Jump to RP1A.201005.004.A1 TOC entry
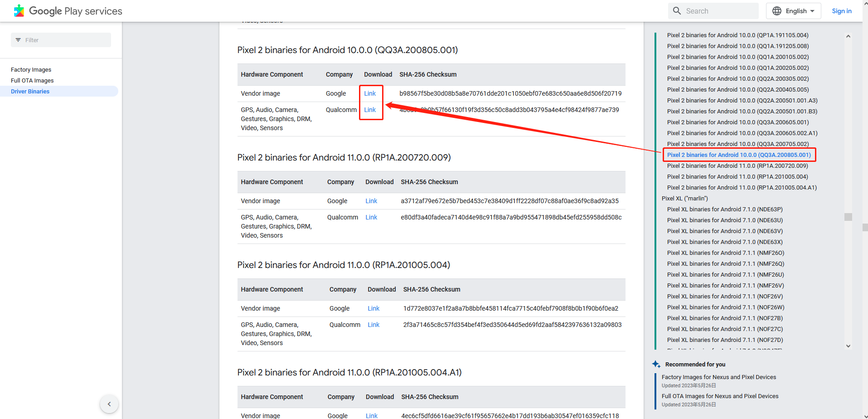 [x=742, y=187]
